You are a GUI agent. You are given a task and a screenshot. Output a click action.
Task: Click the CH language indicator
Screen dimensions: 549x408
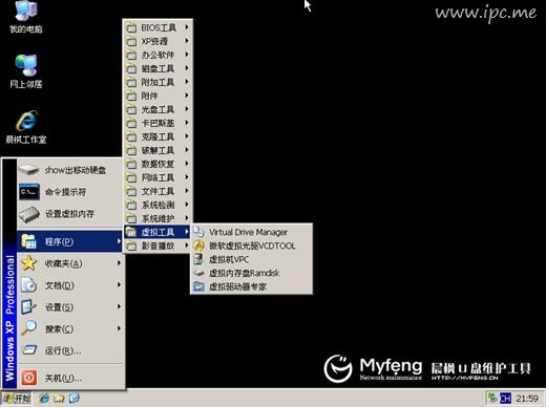(x=505, y=399)
